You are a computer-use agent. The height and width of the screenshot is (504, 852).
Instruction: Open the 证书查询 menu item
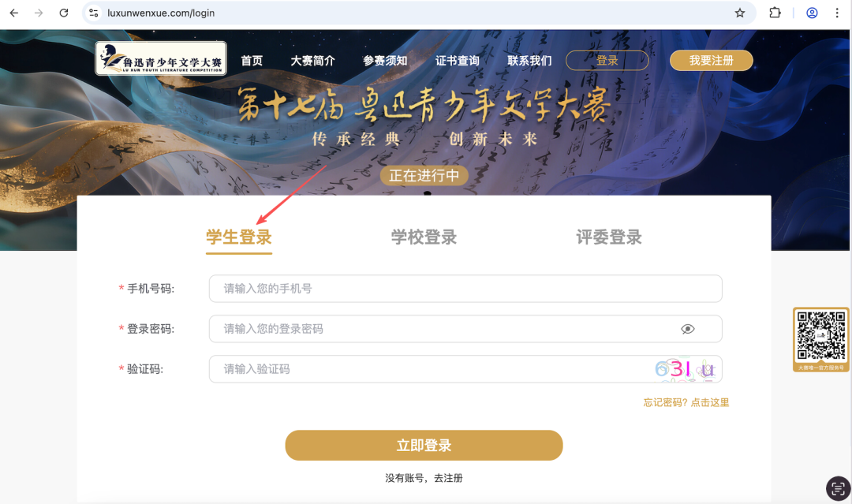457,61
